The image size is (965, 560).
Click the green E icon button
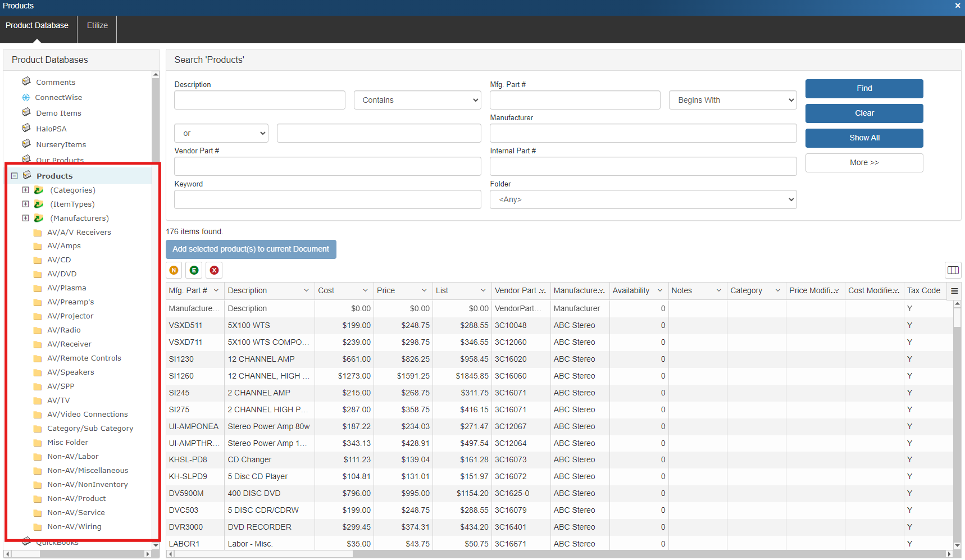pyautogui.click(x=194, y=270)
